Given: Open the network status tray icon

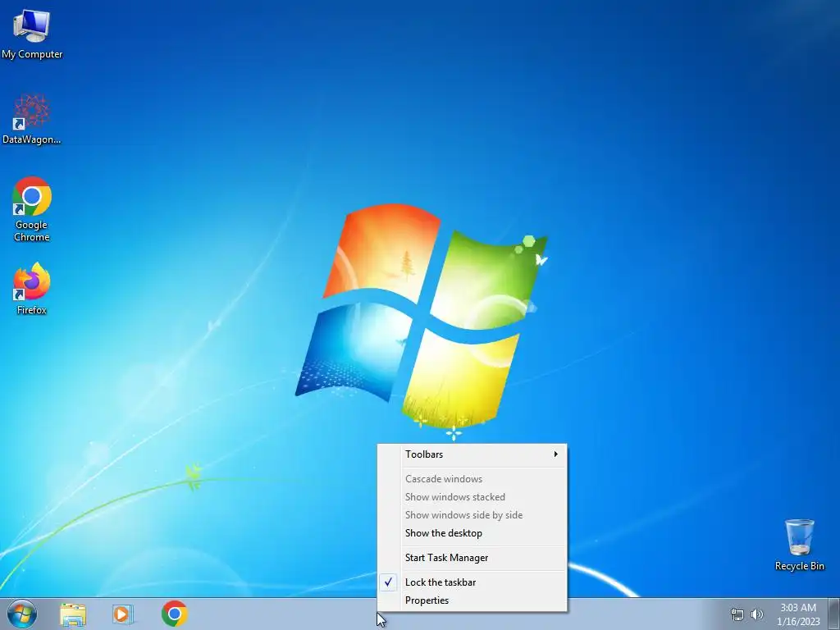Looking at the screenshot, I should (x=737, y=614).
